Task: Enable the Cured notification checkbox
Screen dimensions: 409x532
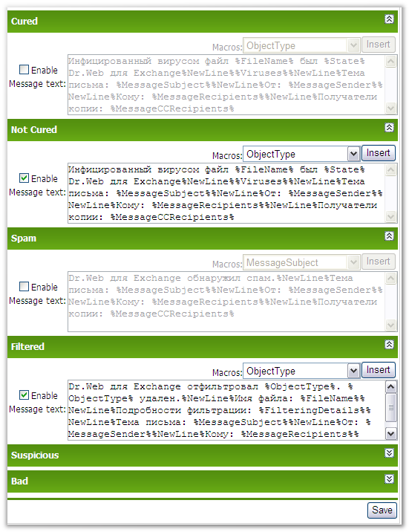Action: pos(24,70)
